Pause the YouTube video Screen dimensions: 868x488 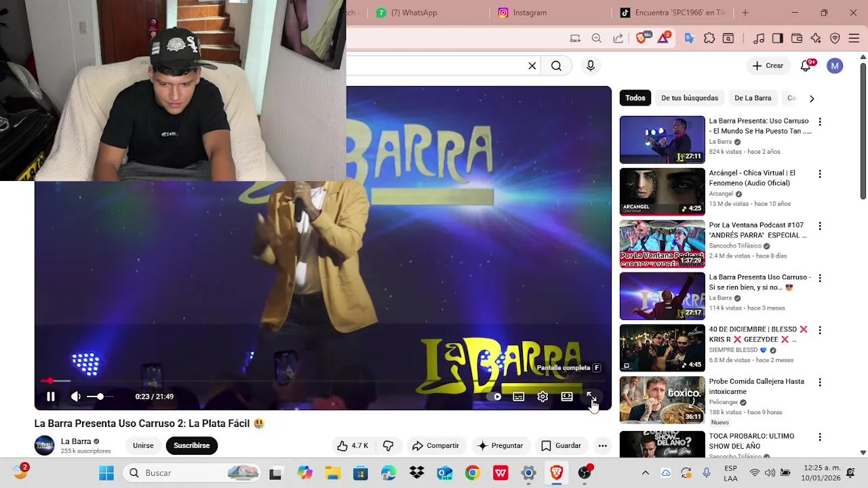[50, 396]
